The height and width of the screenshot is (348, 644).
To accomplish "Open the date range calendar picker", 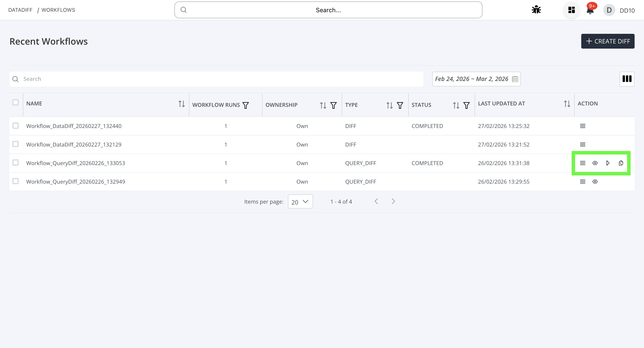I will coord(515,79).
